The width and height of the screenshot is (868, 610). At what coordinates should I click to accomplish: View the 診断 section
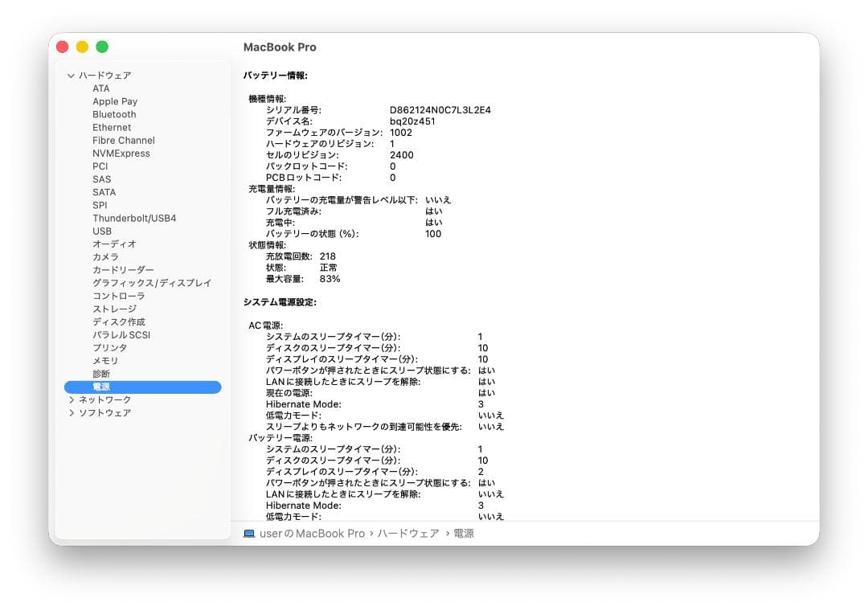tap(100, 374)
